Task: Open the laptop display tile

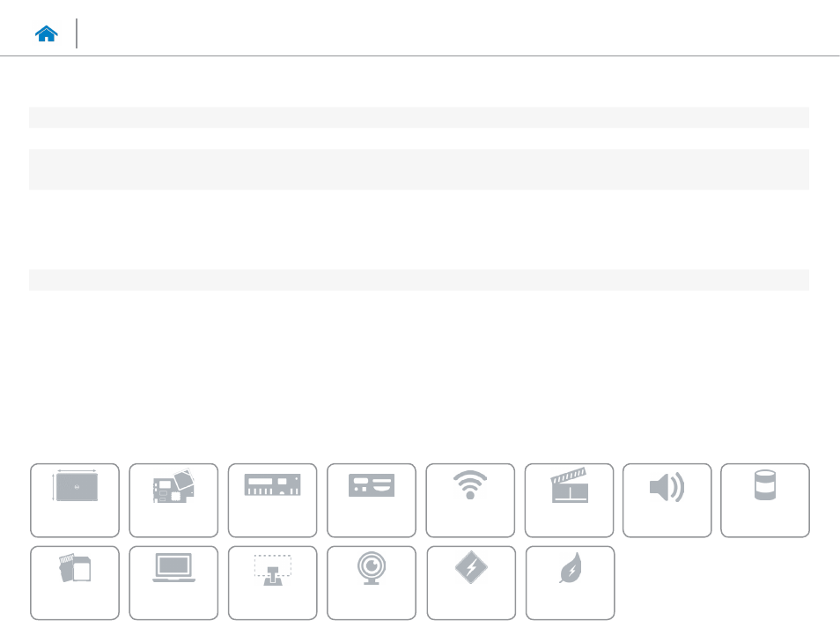Action: [173, 583]
